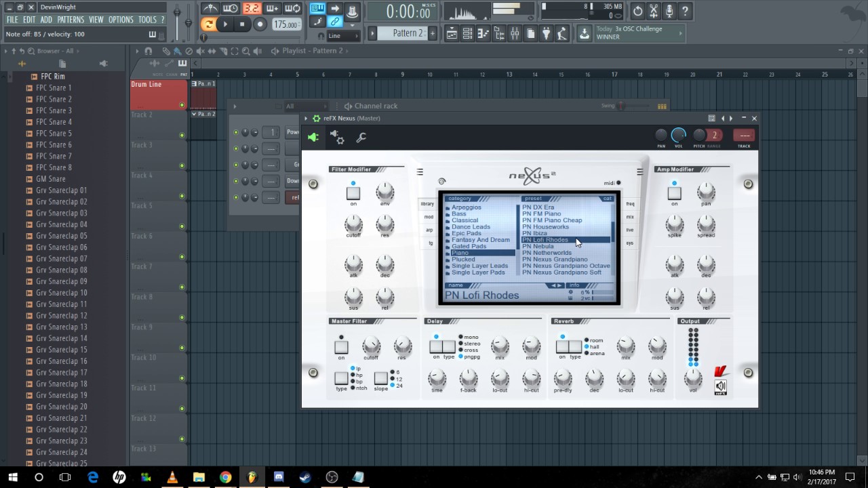Toggle the Amp Modifier on button
The image size is (868, 488).
[x=674, y=193]
